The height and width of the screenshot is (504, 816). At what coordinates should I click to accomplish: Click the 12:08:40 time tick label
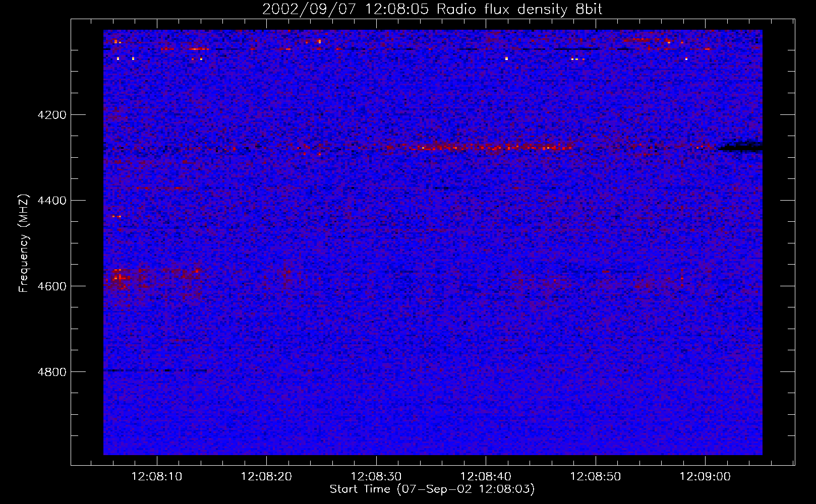click(486, 476)
